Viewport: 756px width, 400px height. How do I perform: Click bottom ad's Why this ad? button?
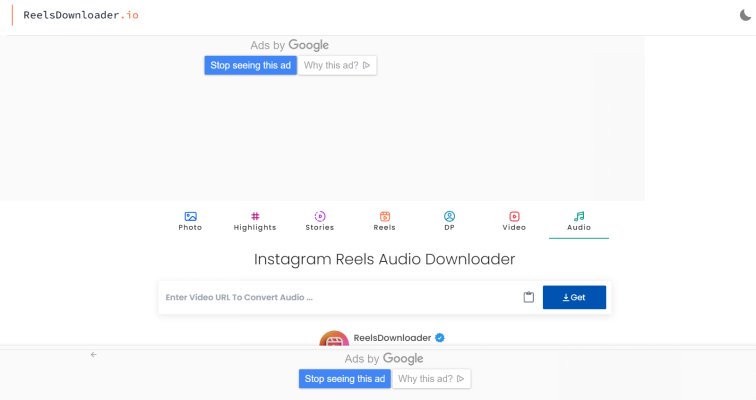tap(432, 379)
